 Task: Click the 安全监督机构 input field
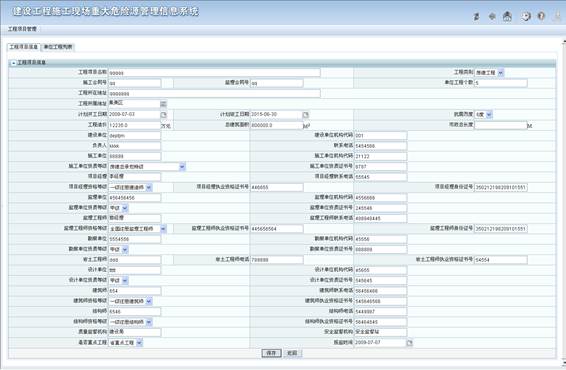point(380,332)
